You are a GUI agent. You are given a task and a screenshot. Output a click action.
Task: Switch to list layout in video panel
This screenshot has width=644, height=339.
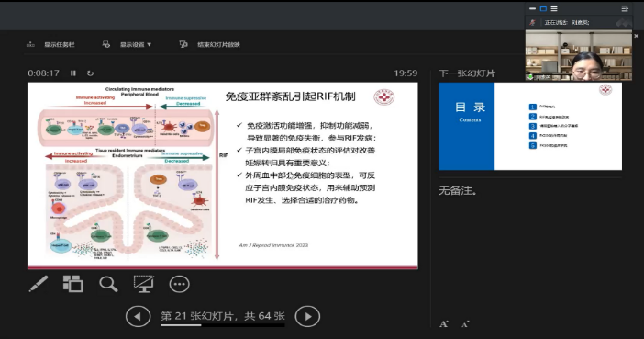point(554,8)
